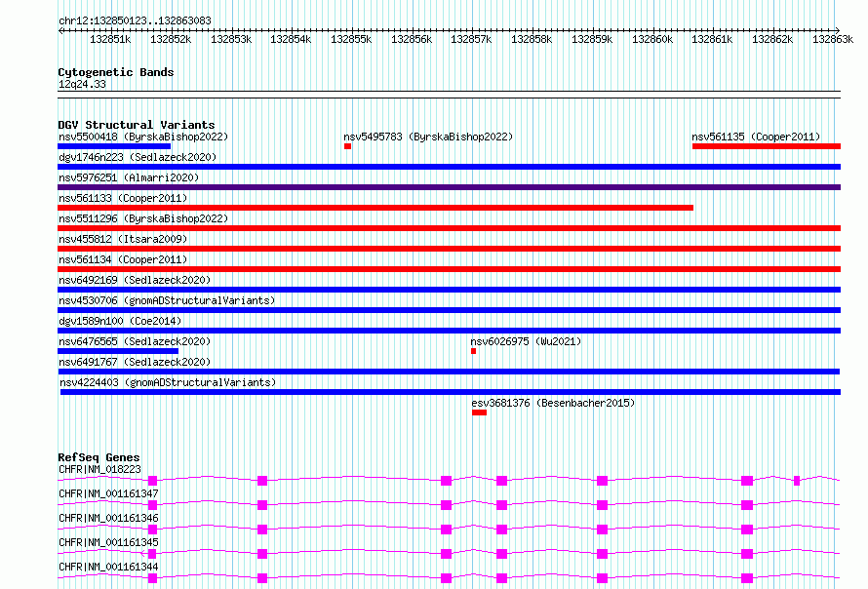Click the rightmost small exon of CHFR NM_018223

tap(797, 481)
